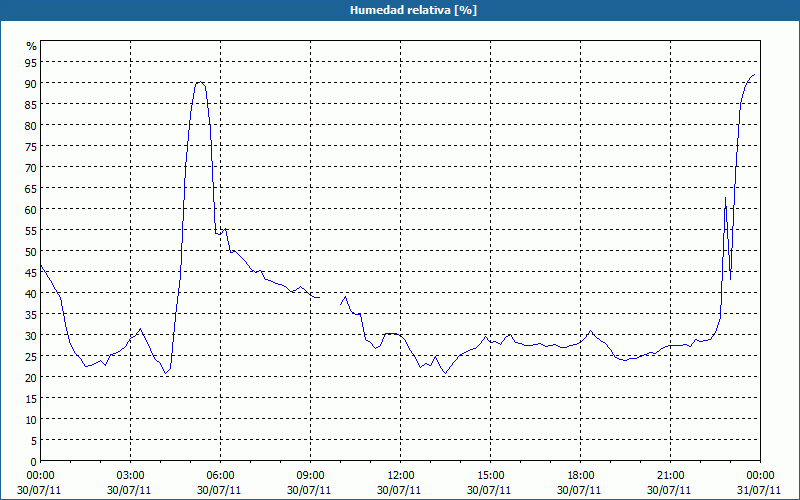The height and width of the screenshot is (500, 800).
Task: Click the 70 y-axis tick label
Action: pyautogui.click(x=31, y=167)
